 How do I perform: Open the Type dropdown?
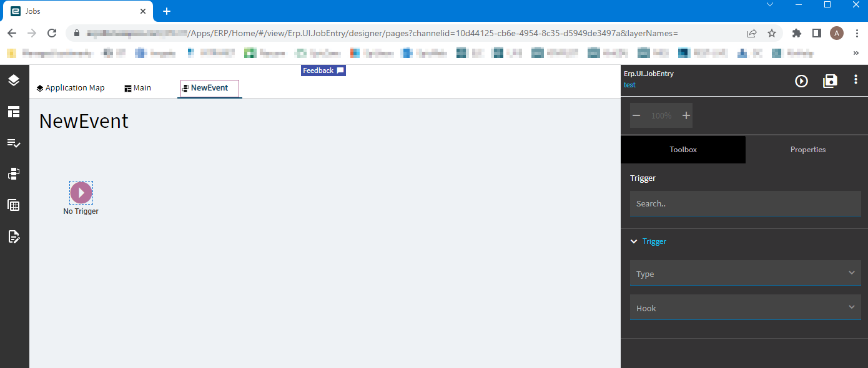745,273
